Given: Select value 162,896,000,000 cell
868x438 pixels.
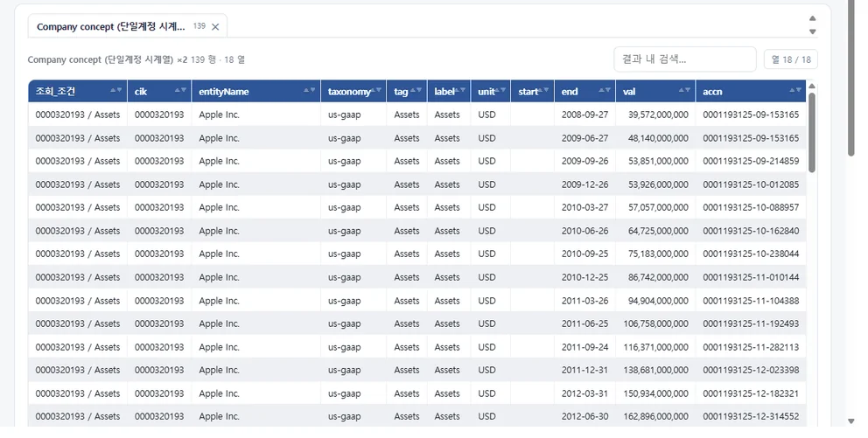Looking at the screenshot, I should coord(655,416).
